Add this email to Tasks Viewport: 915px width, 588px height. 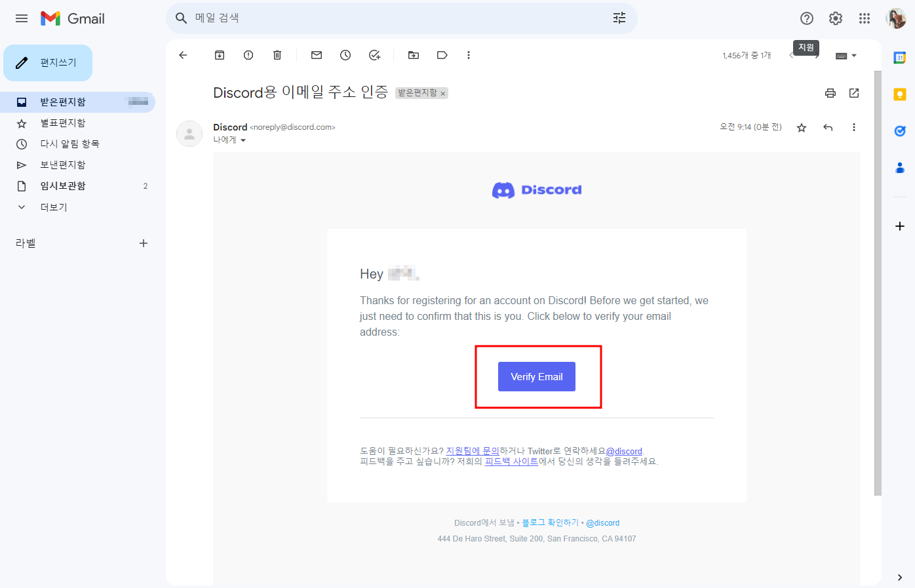[x=374, y=55]
